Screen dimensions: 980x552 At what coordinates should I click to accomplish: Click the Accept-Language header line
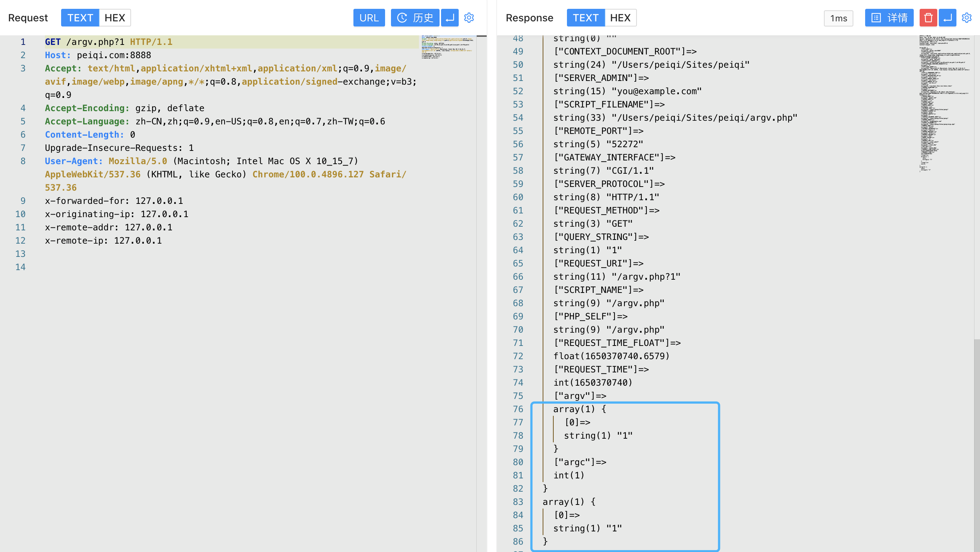pos(215,121)
